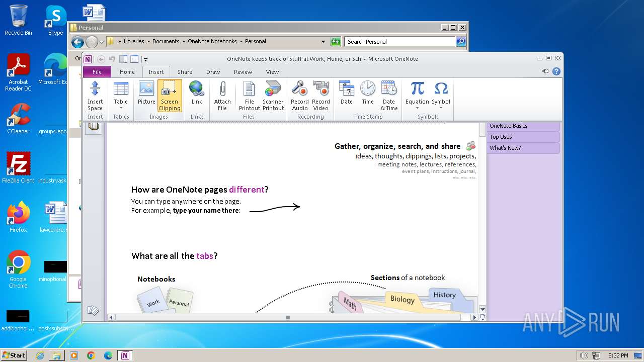Viewport: 644px width, 362px height.
Task: Click the OneNote taskbar button
Action: click(x=125, y=355)
